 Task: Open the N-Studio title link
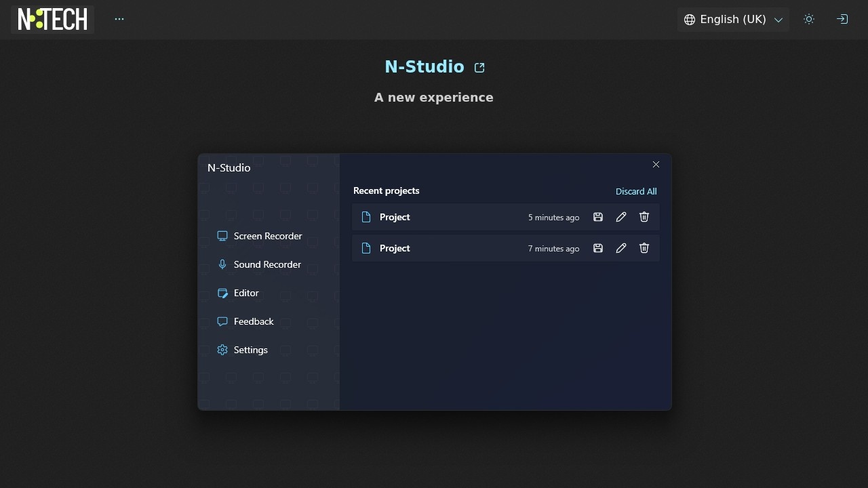(x=425, y=66)
